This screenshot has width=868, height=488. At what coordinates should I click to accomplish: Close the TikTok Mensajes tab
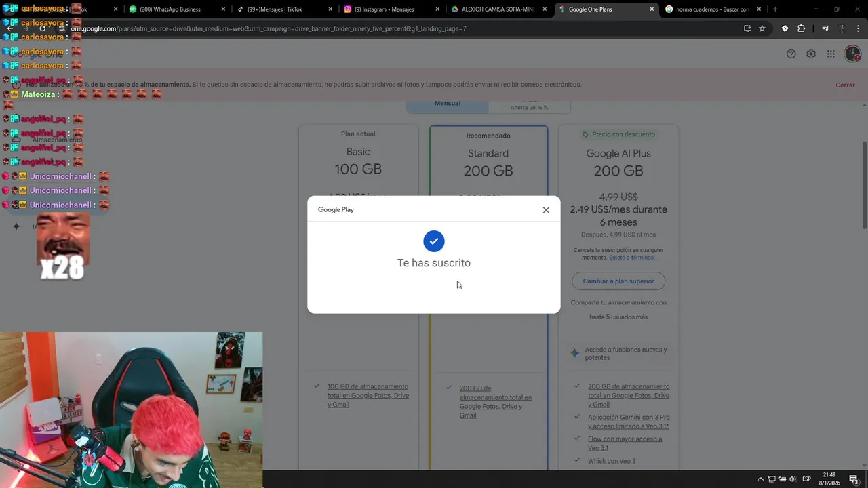coord(330,9)
